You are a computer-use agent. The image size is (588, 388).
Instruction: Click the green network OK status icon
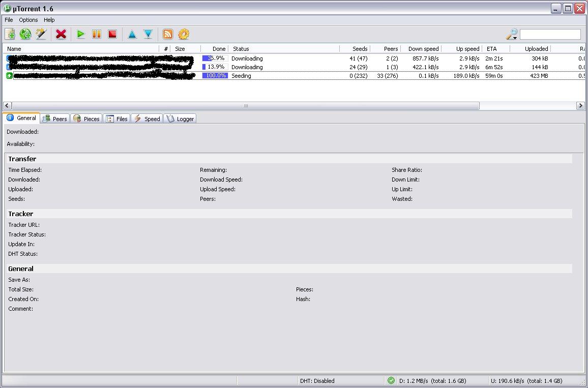pyautogui.click(x=391, y=380)
